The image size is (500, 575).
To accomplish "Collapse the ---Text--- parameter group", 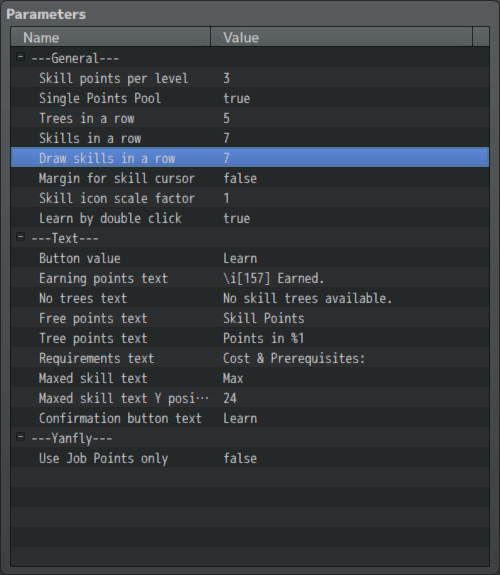I will pyautogui.click(x=21, y=237).
